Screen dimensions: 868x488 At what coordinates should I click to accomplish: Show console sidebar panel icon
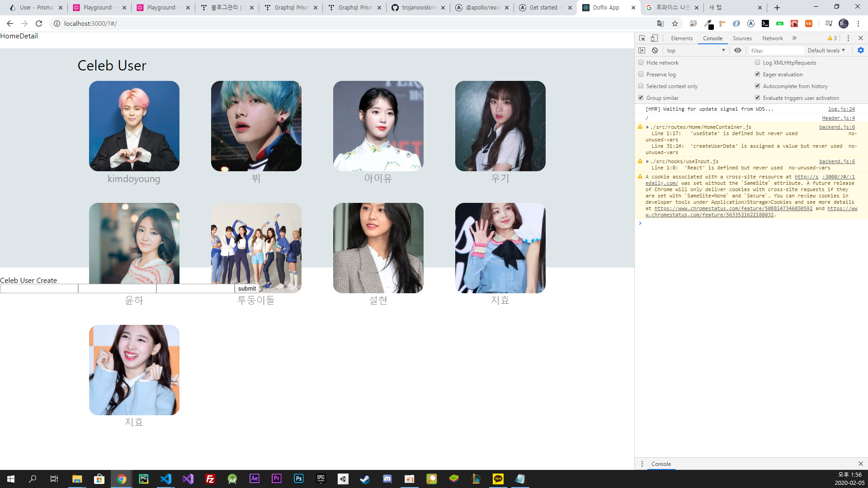click(642, 51)
